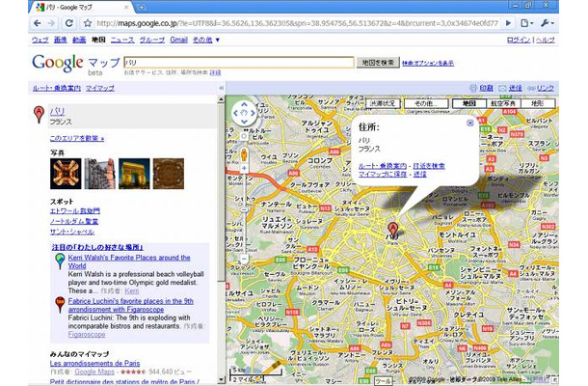Open the Arc de Triomphe photo thumbnail
588x386 pixels.
coord(134,174)
